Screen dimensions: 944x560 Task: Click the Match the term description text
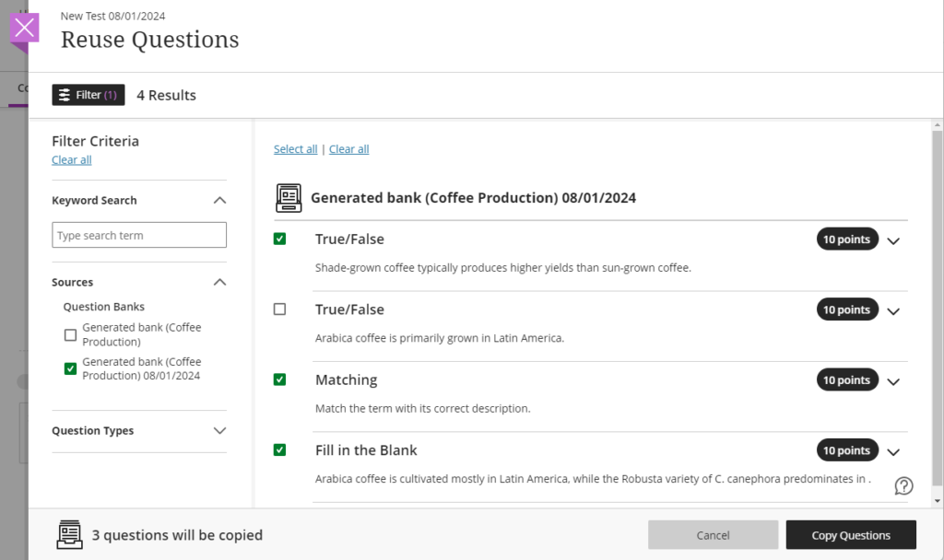(x=422, y=408)
